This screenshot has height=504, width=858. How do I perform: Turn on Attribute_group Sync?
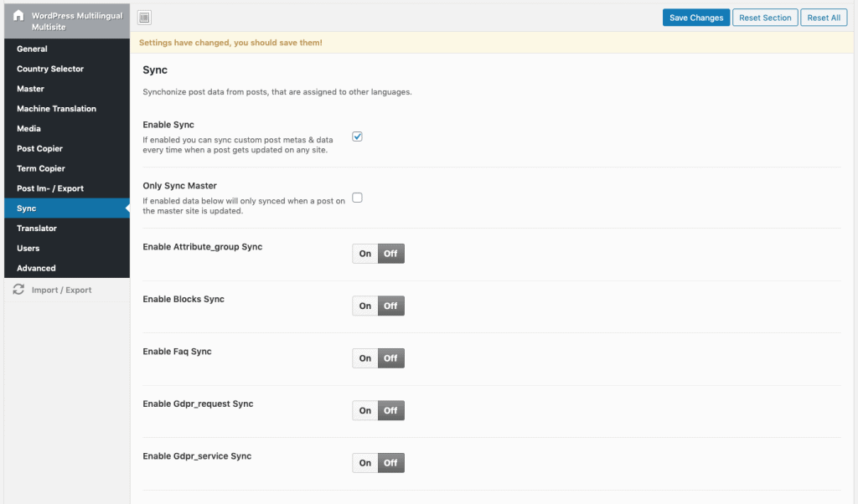click(365, 254)
